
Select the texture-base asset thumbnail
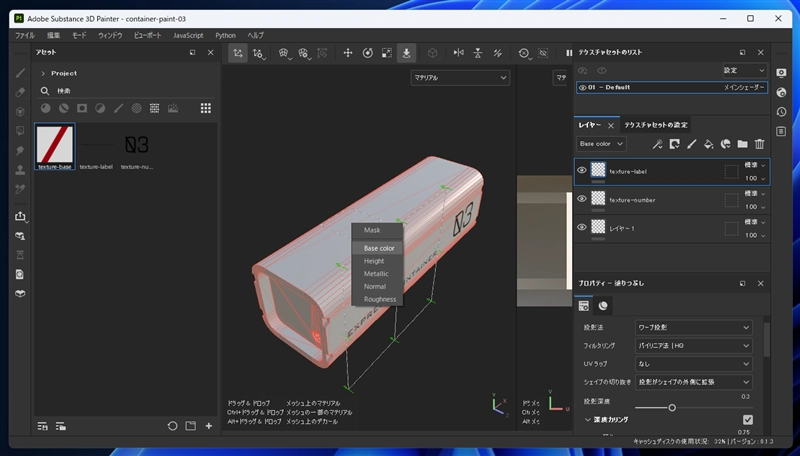point(55,145)
